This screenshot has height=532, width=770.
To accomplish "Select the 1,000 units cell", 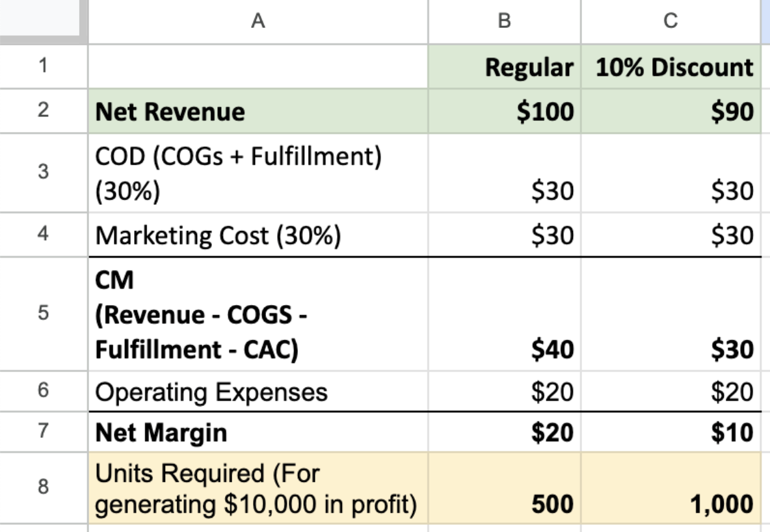I will tap(670, 487).
